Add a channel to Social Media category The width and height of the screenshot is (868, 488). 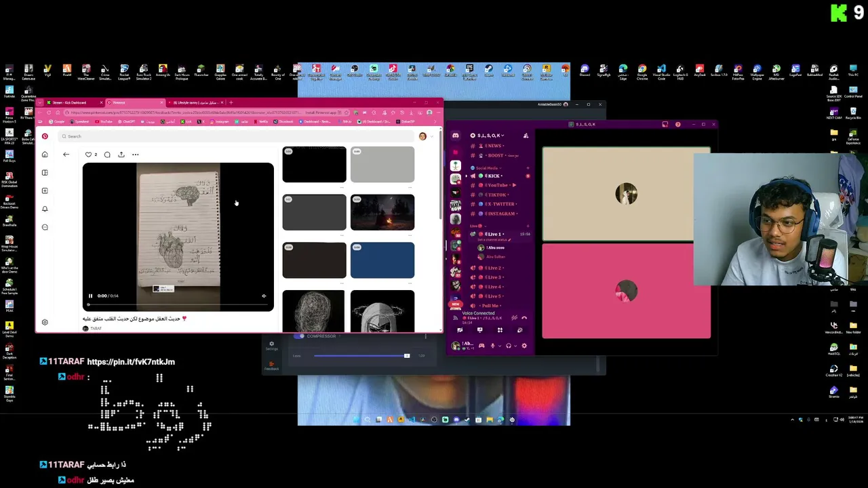(x=528, y=168)
